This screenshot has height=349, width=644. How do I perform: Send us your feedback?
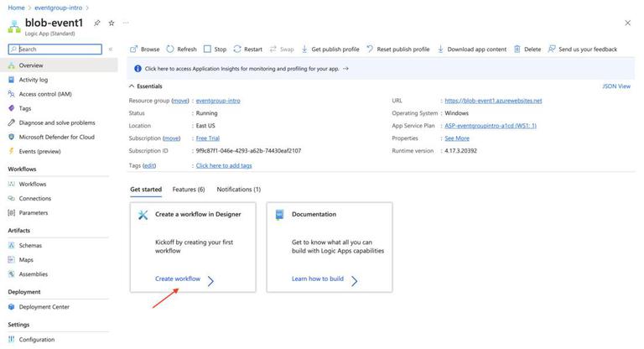click(583, 49)
